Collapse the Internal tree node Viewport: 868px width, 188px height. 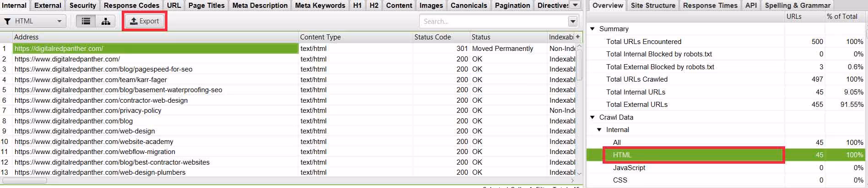click(599, 130)
